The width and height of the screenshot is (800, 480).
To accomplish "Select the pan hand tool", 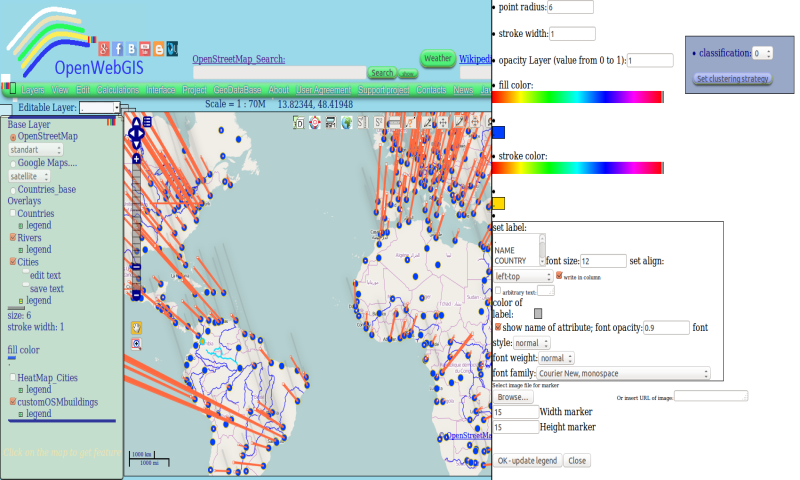I will coord(136,327).
